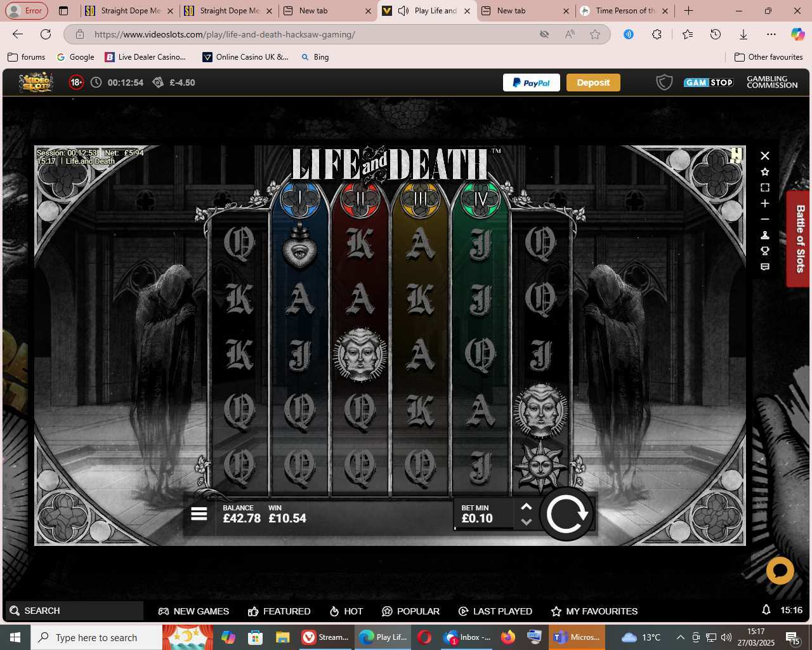Mute the Play Life and tab audio
This screenshot has width=812, height=650.
click(403, 11)
